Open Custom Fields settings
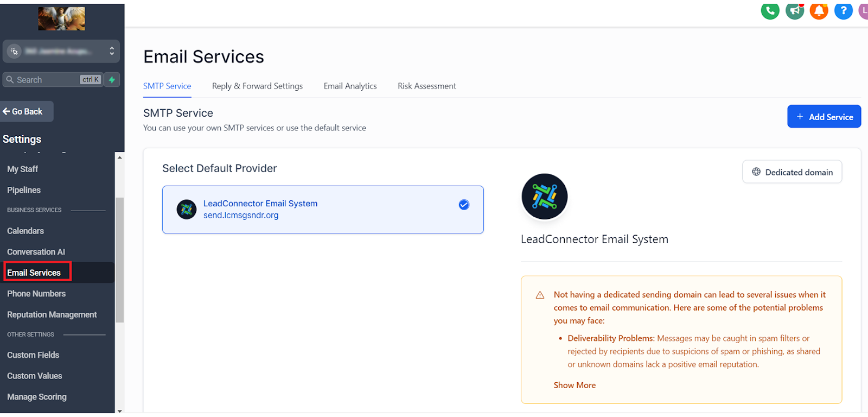Viewport: 868px width, 417px height. [33, 355]
